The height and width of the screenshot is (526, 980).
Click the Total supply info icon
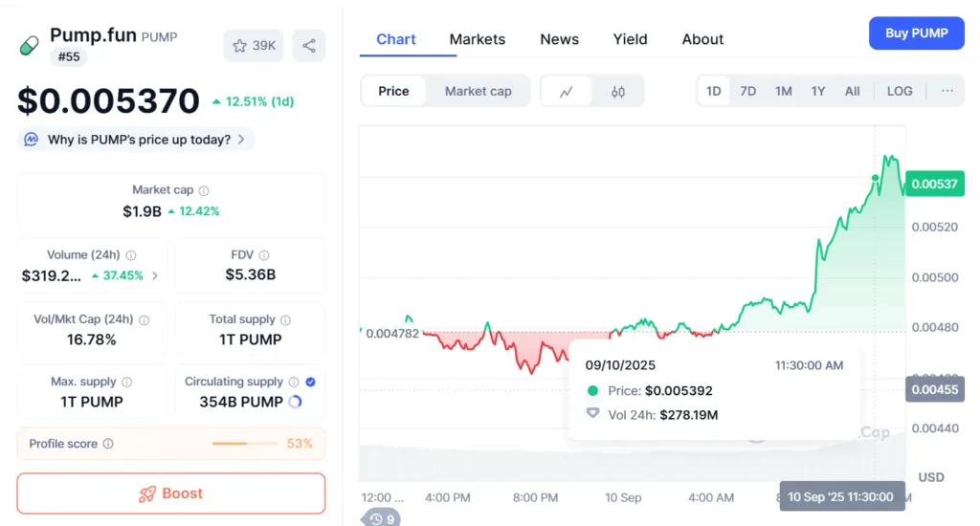(285, 319)
